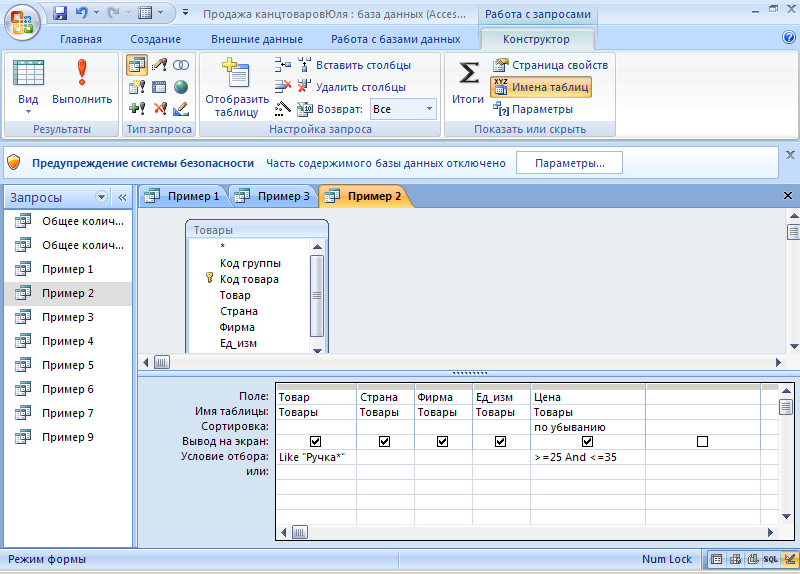This screenshot has width=800, height=574.
Task: Uncheck Вывод на экран for Товар
Action: click(315, 441)
